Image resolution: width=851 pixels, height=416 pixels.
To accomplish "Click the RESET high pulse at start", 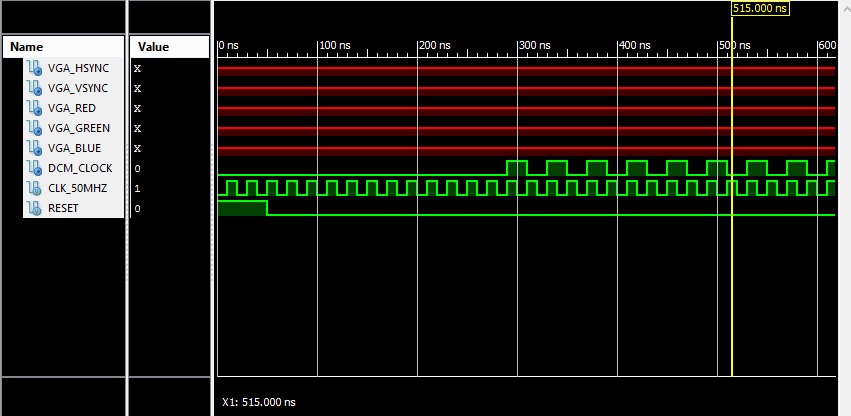I will tap(242, 208).
